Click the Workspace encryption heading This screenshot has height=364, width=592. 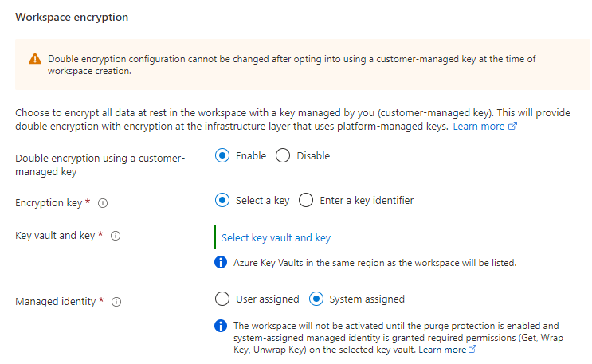point(72,16)
